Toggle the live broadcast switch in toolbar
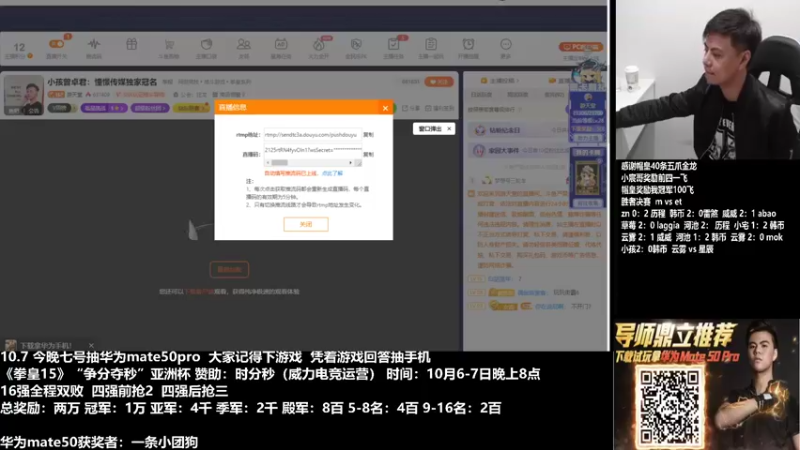 [57, 44]
